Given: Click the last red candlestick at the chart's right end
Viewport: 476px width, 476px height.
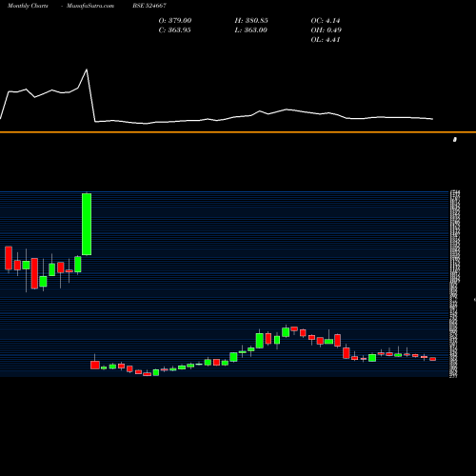Looking at the screenshot, I should [433, 359].
